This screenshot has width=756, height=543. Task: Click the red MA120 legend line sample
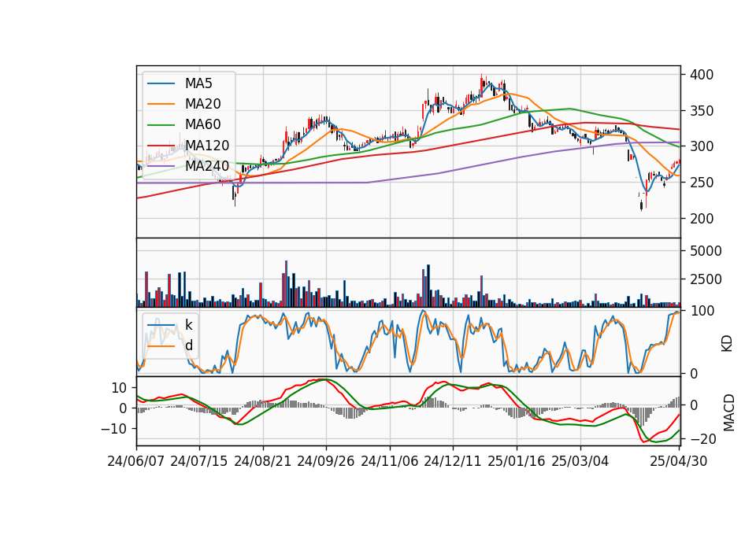[161, 146]
